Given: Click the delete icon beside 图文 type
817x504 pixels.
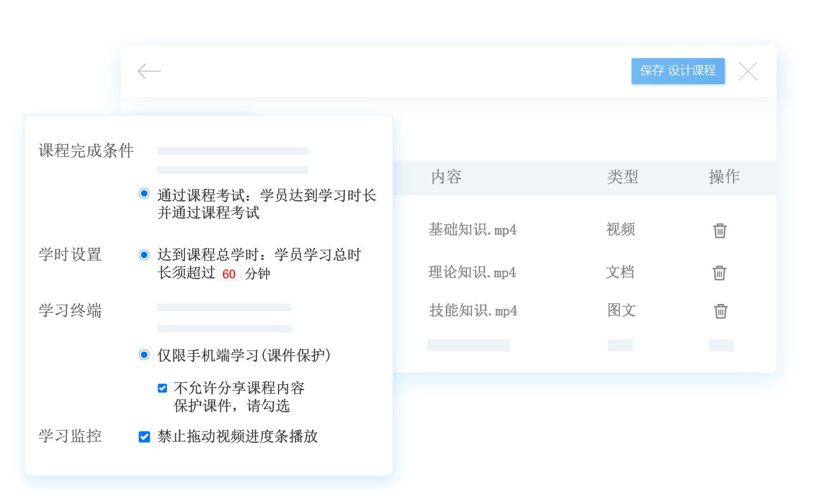Looking at the screenshot, I should pyautogui.click(x=719, y=311).
